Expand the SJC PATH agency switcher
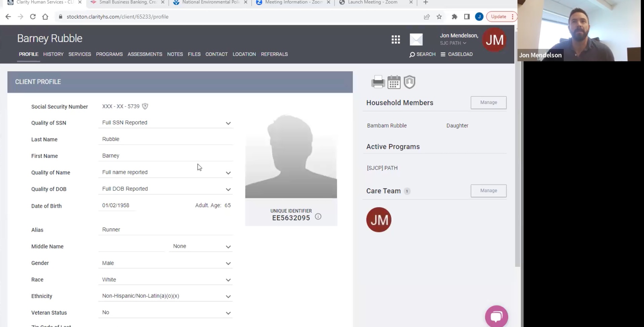This screenshot has width=644, height=327. (x=453, y=43)
